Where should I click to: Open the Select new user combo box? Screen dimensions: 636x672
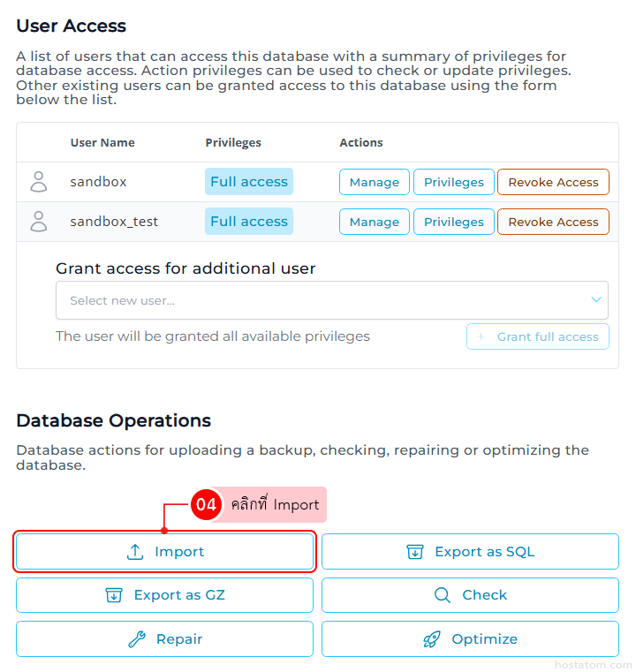point(318,300)
